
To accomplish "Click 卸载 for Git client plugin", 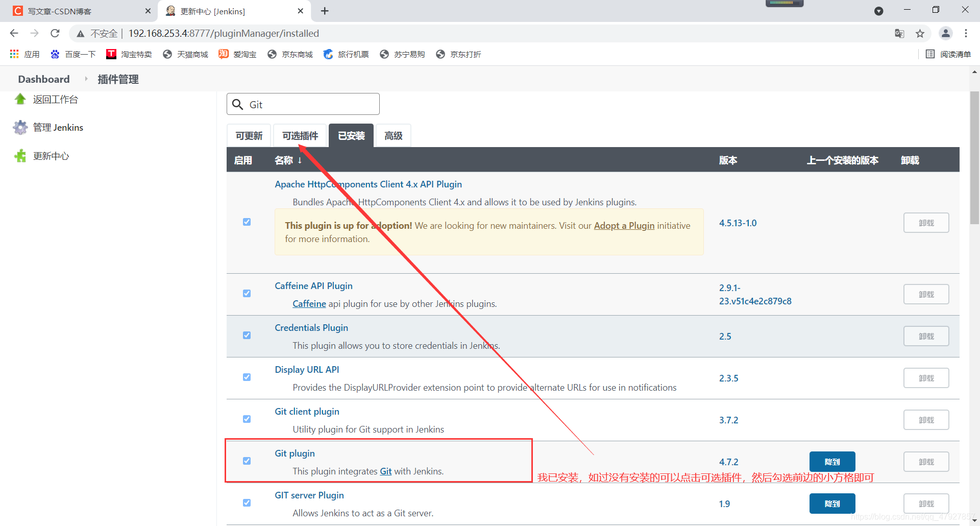I will tap(926, 420).
